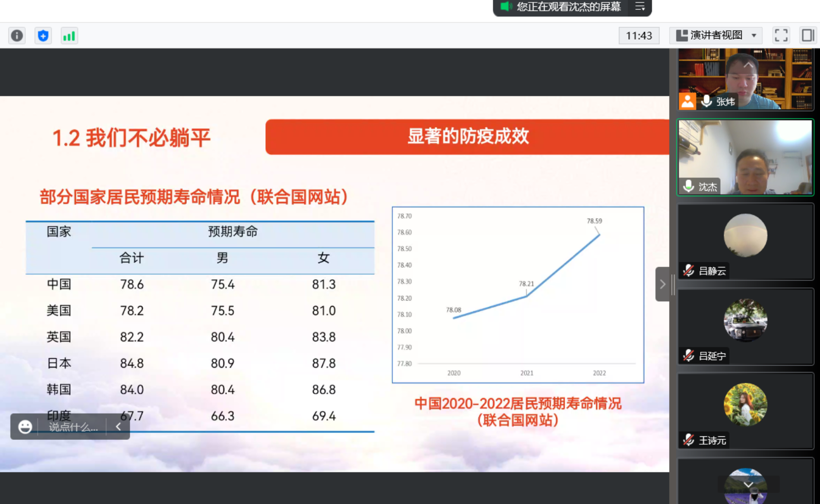Viewport: 820px width, 504px height.
Task: Select 沈杰's video thumbnail
Action: click(745, 157)
